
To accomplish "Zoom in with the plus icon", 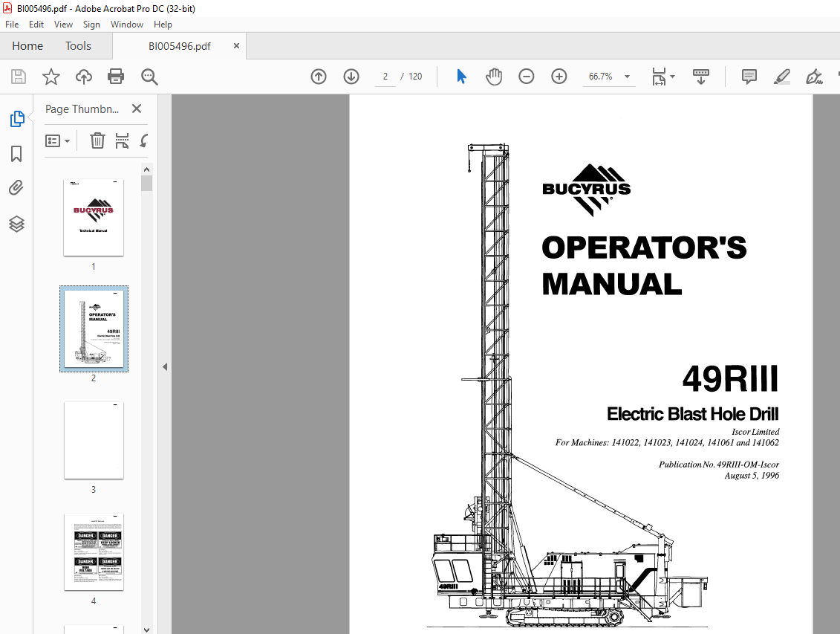I will pyautogui.click(x=559, y=77).
